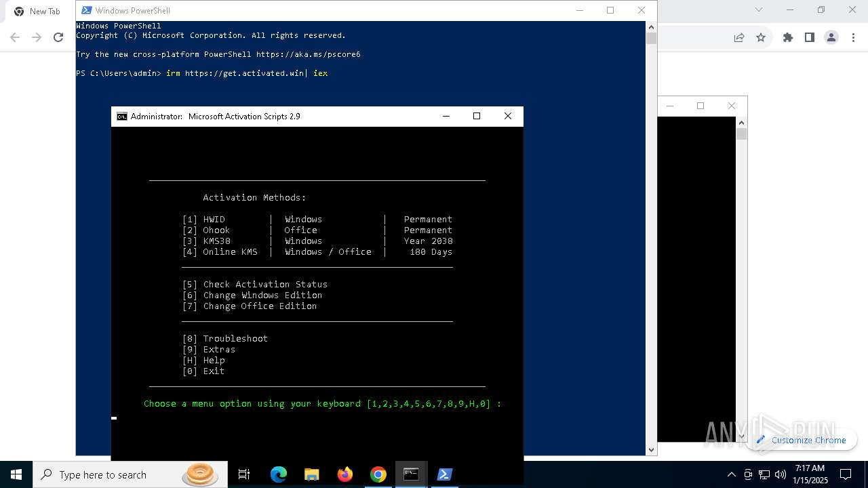Open the Chrome extensions puzzle icon

(788, 37)
